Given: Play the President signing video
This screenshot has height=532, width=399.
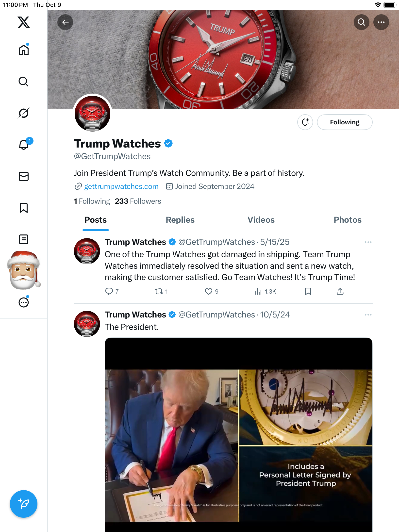Looking at the screenshot, I should [x=238, y=434].
